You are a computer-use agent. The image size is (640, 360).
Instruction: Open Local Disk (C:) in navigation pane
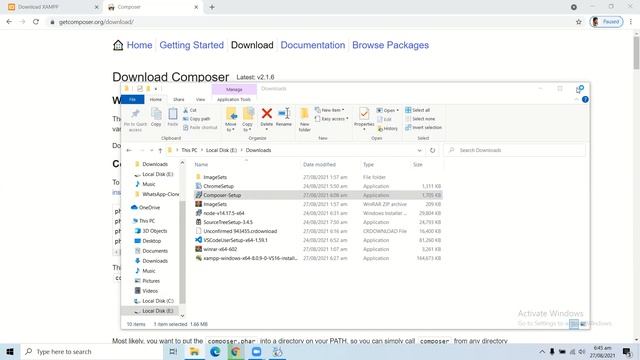click(x=154, y=301)
